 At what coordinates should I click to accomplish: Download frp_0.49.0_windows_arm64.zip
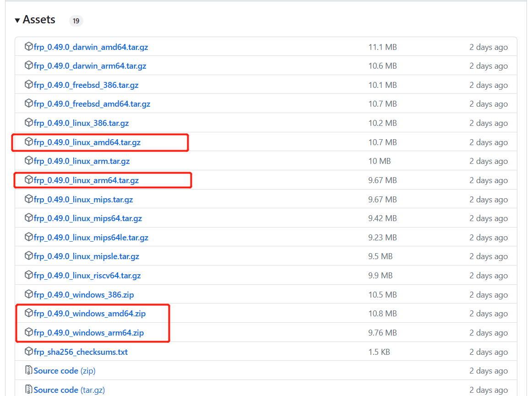pos(89,333)
